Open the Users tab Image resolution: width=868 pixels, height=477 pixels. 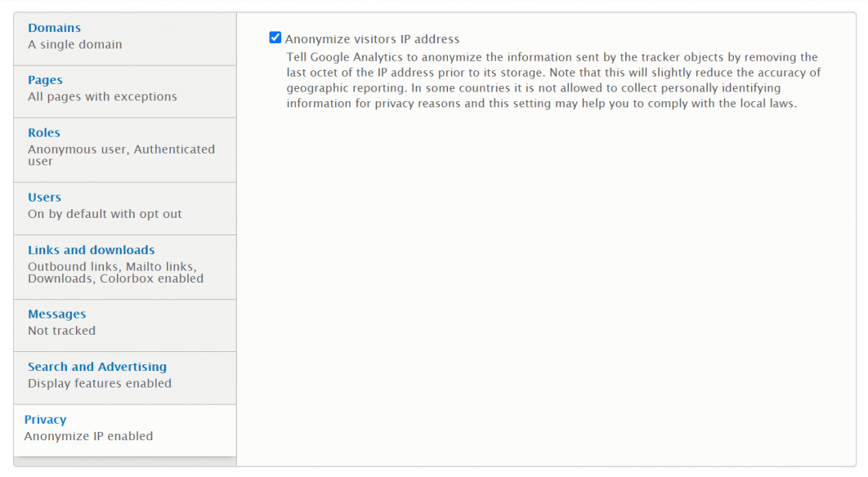[44, 197]
